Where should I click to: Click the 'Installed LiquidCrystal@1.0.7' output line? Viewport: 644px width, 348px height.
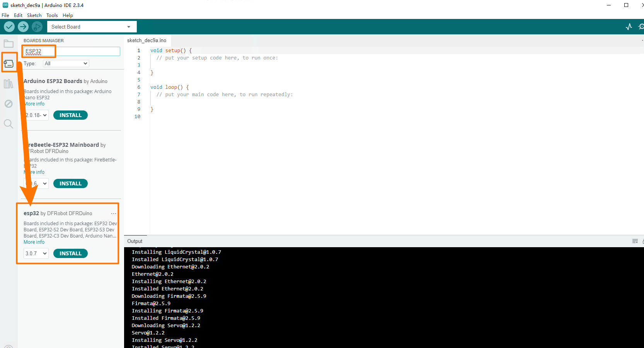point(175,260)
